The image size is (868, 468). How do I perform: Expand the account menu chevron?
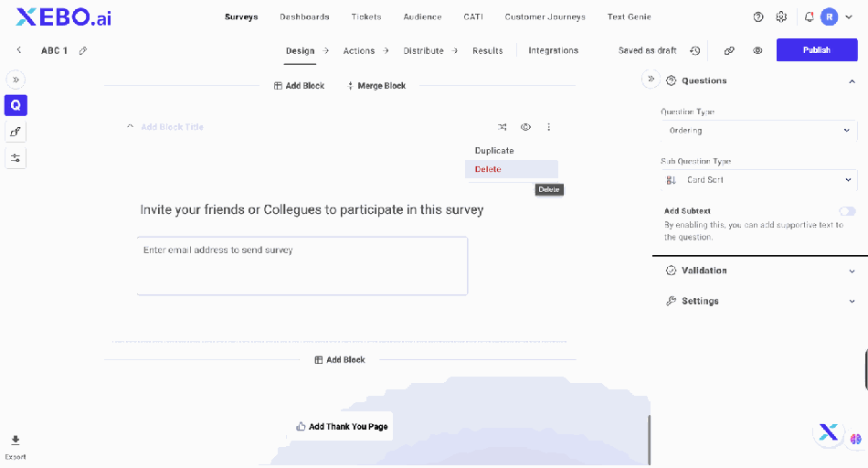pyautogui.click(x=849, y=17)
